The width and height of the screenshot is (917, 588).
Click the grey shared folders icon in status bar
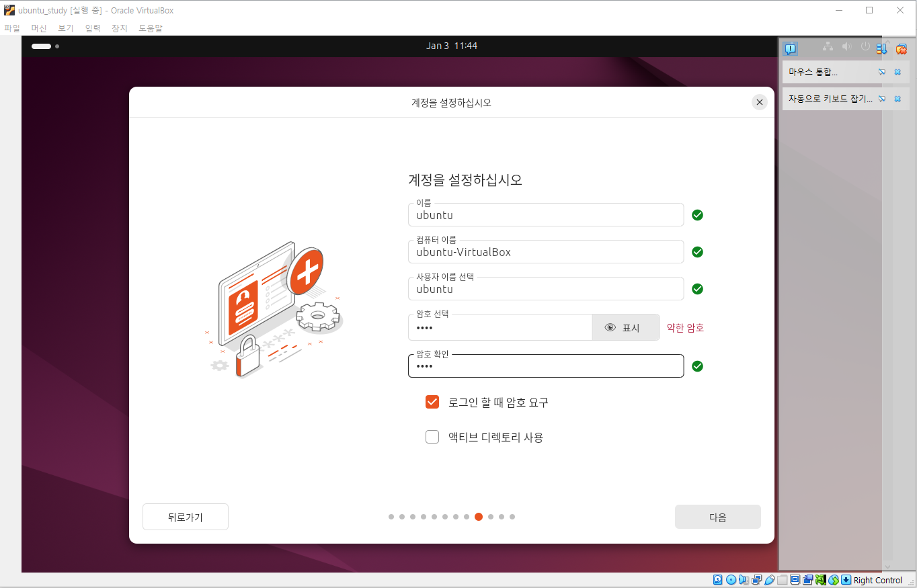783,580
